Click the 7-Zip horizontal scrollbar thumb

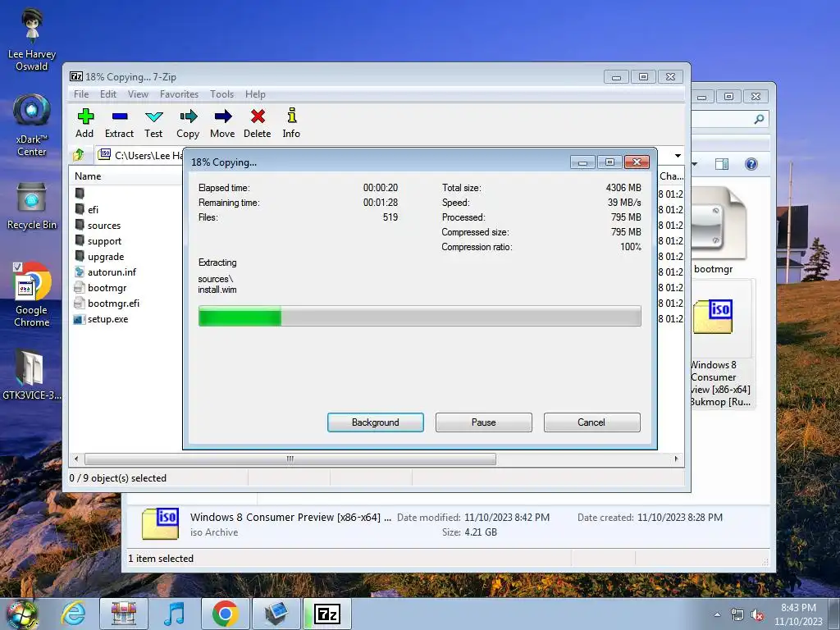pyautogui.click(x=290, y=459)
